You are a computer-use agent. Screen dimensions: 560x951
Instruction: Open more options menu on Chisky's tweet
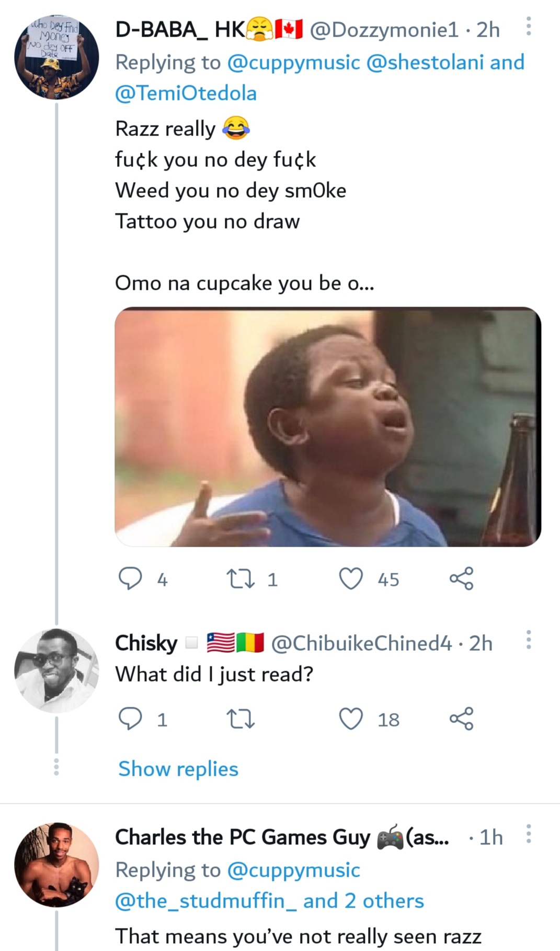[529, 640]
